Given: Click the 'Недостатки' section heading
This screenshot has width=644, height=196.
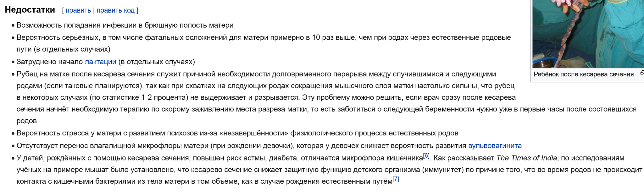Looking at the screenshot, I should pos(30,10).
